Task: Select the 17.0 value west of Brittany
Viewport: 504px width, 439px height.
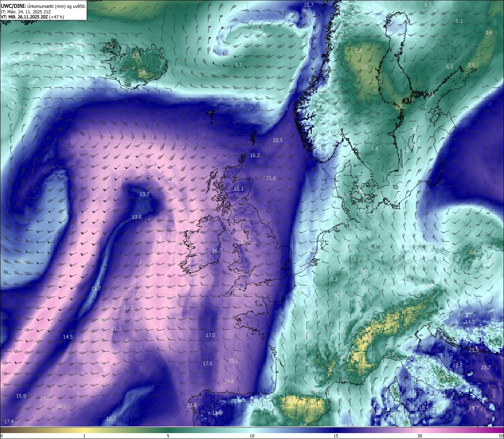Action: click(210, 335)
